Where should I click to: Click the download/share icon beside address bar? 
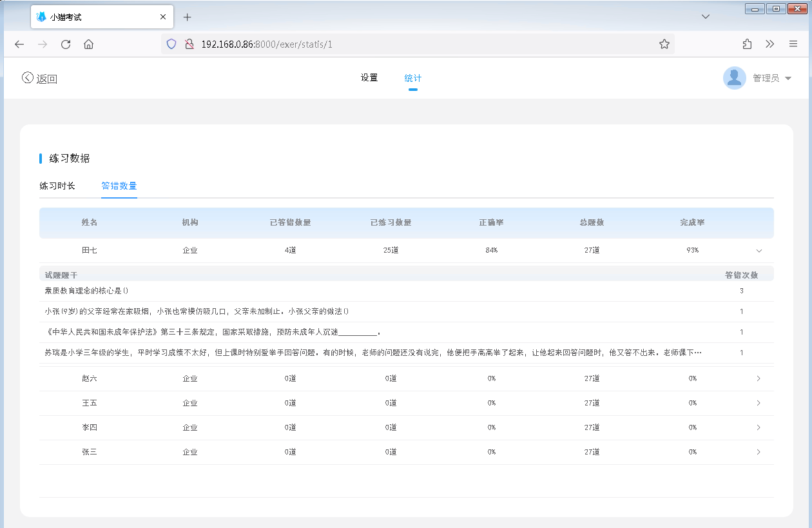(747, 44)
